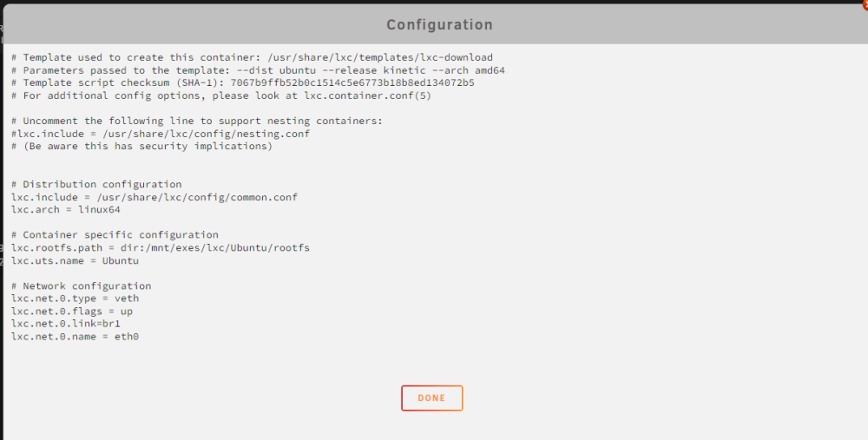The image size is (868, 440).
Task: Click the Configuration dialog title
Action: click(x=439, y=25)
